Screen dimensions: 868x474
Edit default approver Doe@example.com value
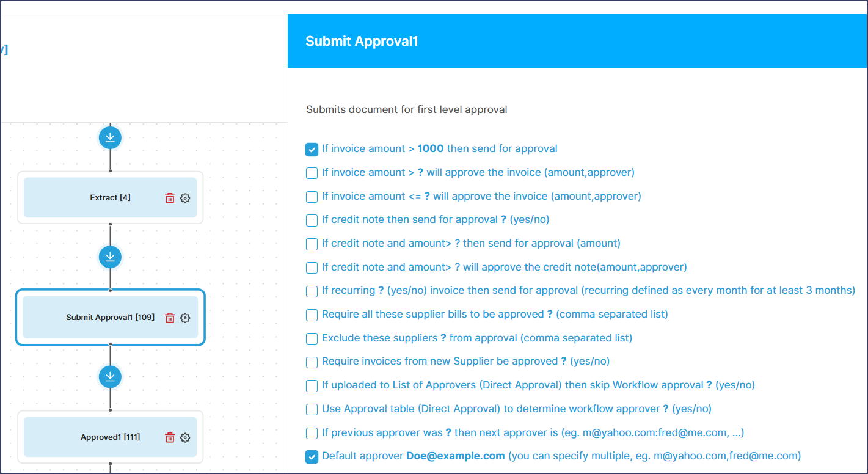tap(456, 456)
